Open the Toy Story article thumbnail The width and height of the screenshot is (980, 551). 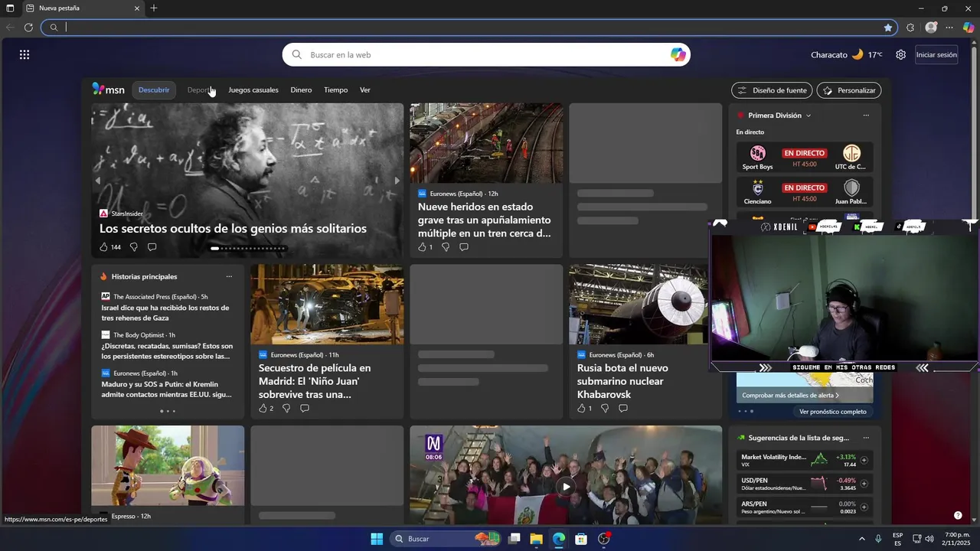(x=168, y=465)
